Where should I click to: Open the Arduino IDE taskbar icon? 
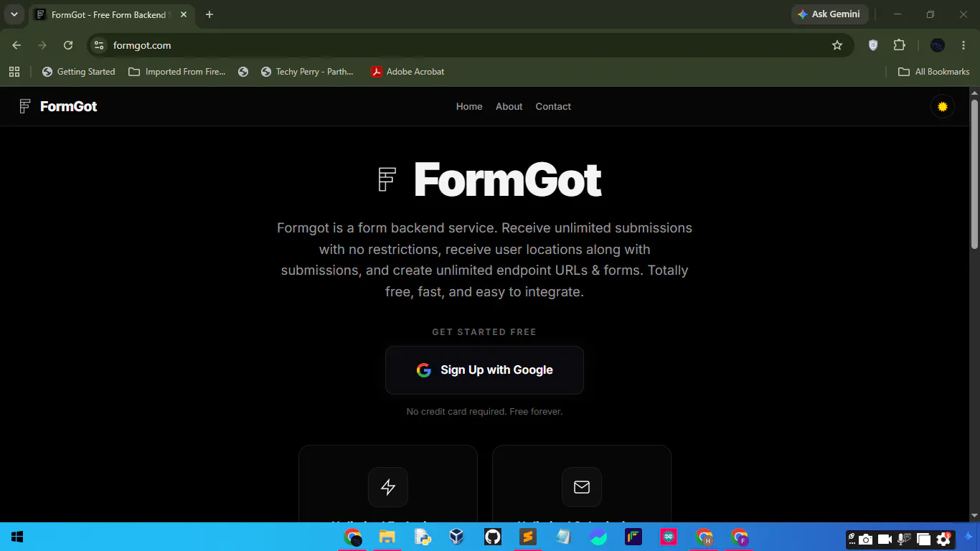(x=669, y=537)
